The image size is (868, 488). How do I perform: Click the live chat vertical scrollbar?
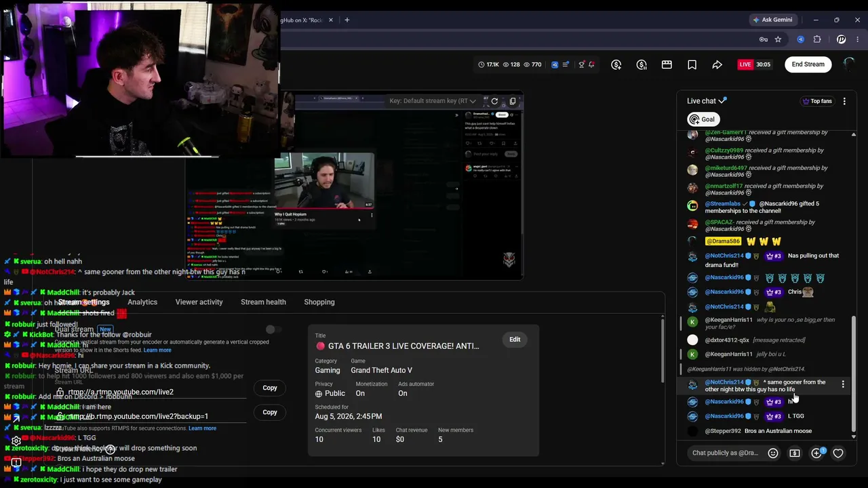(853, 373)
